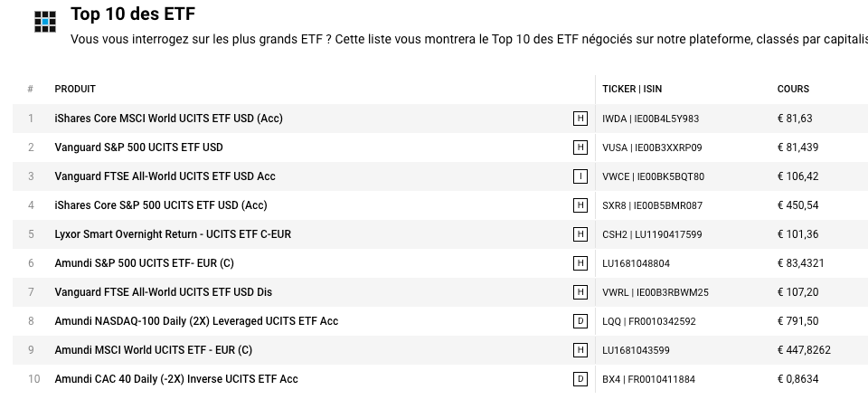The image size is (868, 409).
Task: Click ticker LQQ | FR0010342592
Action: pyautogui.click(x=648, y=321)
